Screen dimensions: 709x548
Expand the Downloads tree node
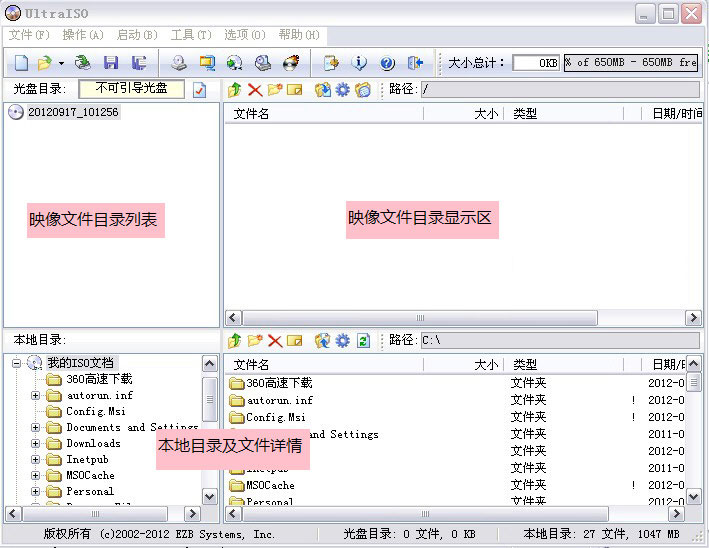click(35, 443)
